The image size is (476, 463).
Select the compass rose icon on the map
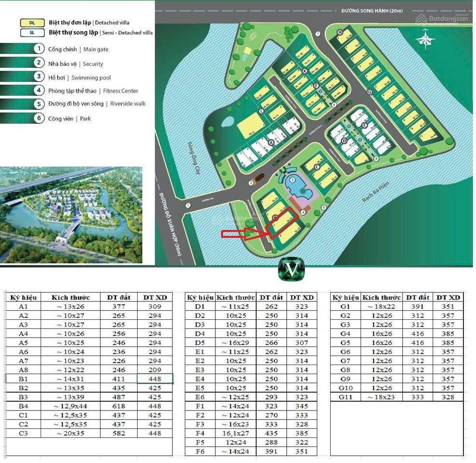click(x=425, y=40)
